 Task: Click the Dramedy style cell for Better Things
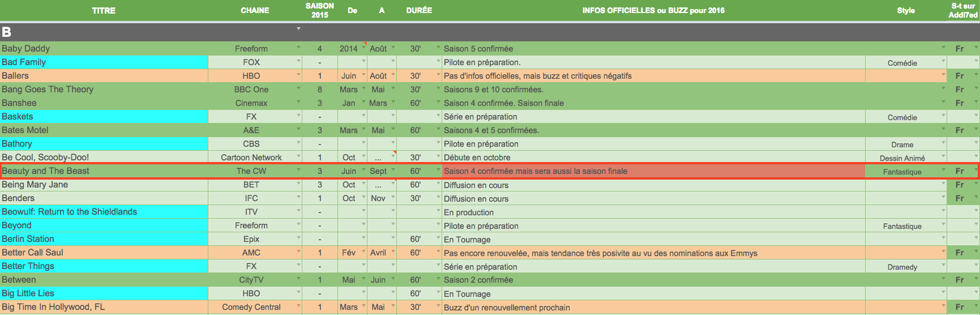(902, 267)
